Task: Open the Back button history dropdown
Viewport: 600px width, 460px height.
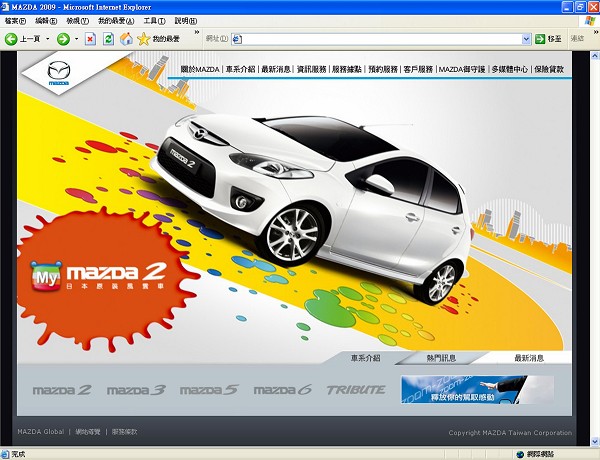Action: [x=47, y=39]
